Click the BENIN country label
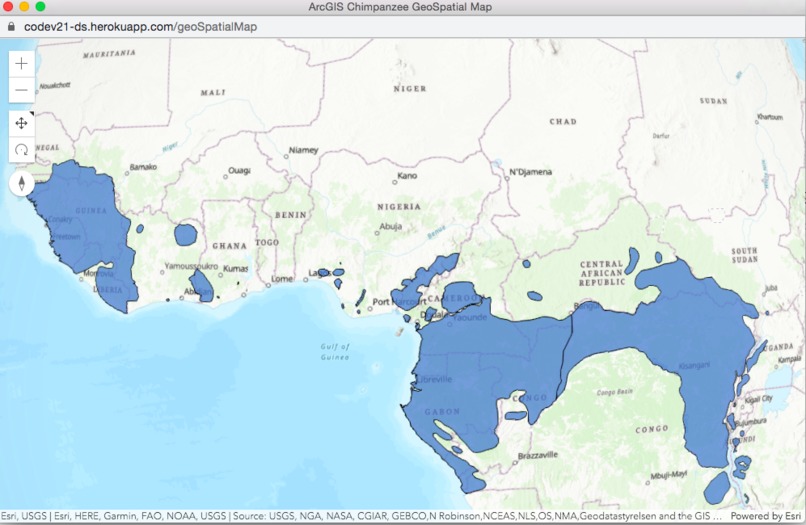806x525 pixels. click(290, 215)
